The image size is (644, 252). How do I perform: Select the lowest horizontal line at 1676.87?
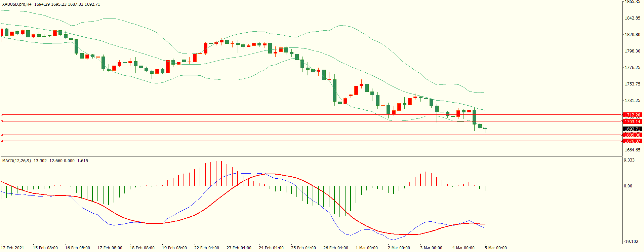click(x=303, y=141)
